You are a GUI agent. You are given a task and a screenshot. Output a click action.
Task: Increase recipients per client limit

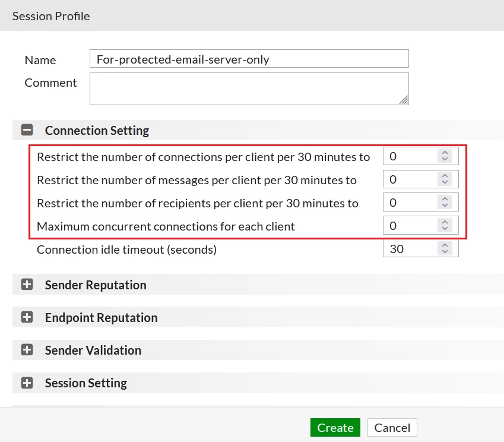[x=445, y=199]
